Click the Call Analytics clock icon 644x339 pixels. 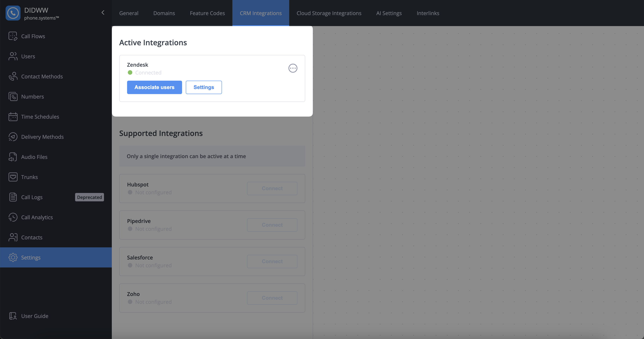pos(13,217)
